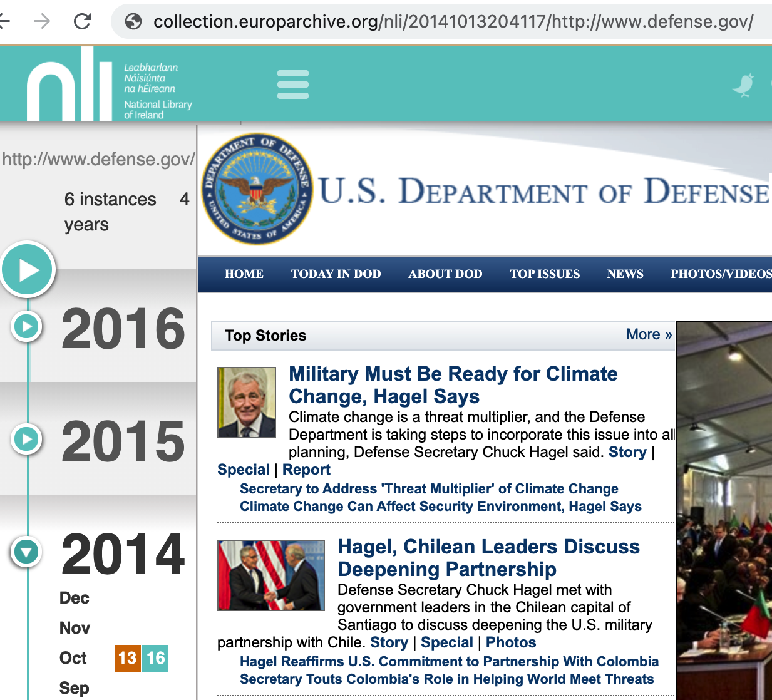Screen dimensions: 772x700
Task: Select the October 13 capture
Action: pyautogui.click(x=127, y=658)
